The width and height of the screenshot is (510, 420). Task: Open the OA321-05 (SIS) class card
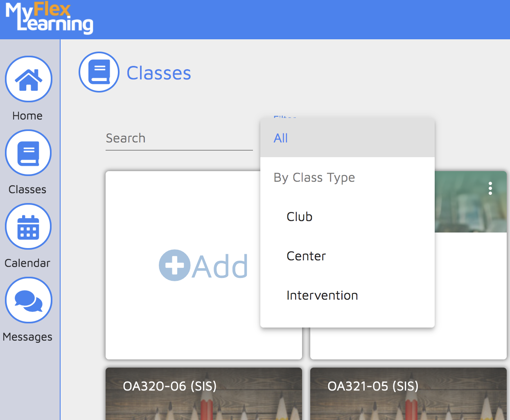coord(408,393)
